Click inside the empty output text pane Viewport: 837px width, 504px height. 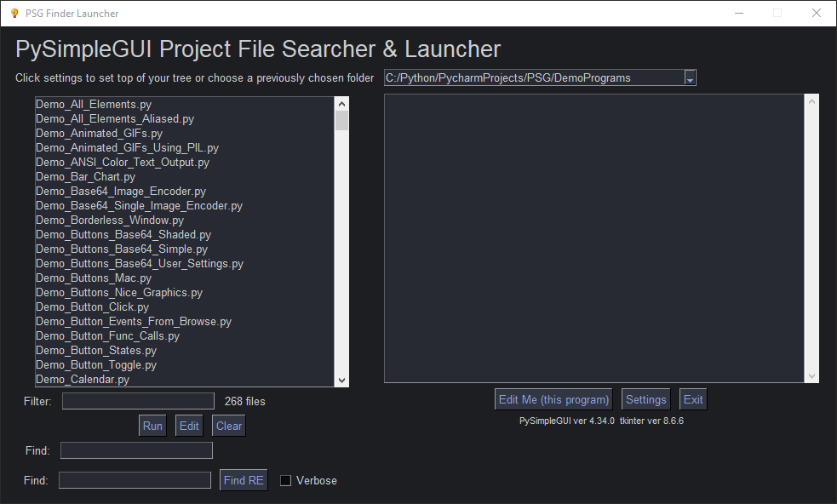[594, 238]
